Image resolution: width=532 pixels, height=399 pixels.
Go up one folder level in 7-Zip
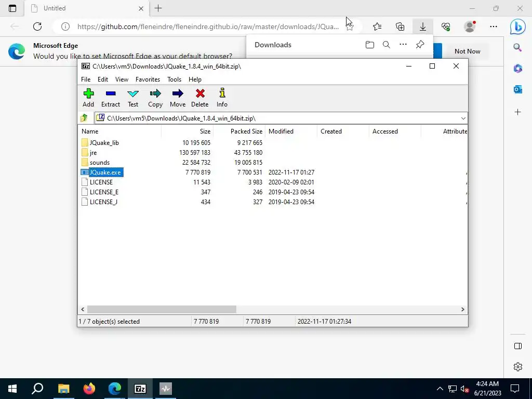click(x=84, y=118)
